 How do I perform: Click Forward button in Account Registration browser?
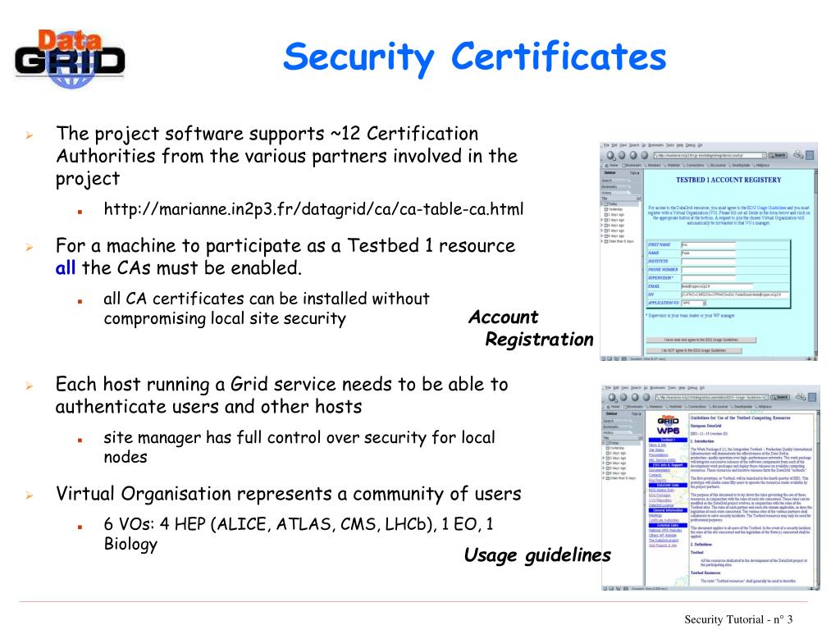pyautogui.click(x=622, y=155)
